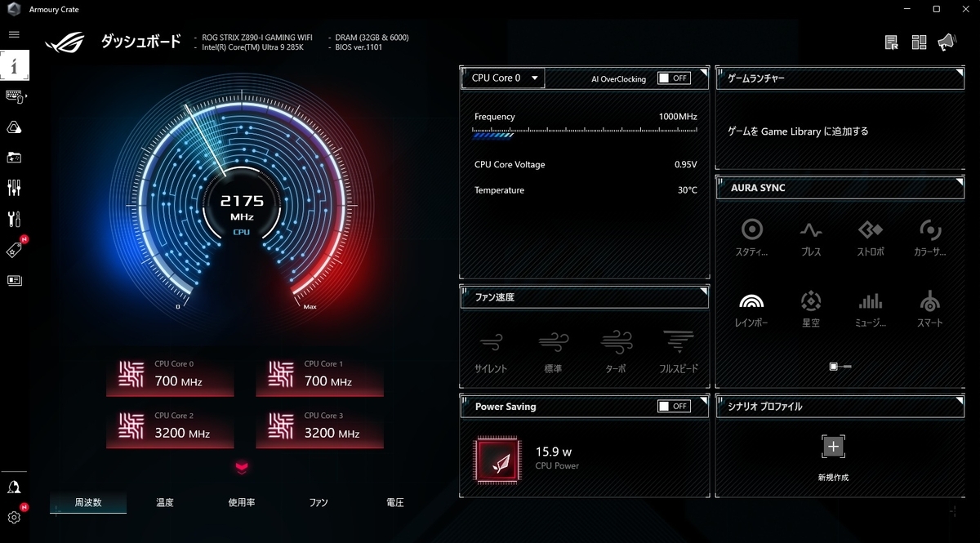Click the layout panels icon in header
This screenshot has height=543, width=980.
click(919, 42)
